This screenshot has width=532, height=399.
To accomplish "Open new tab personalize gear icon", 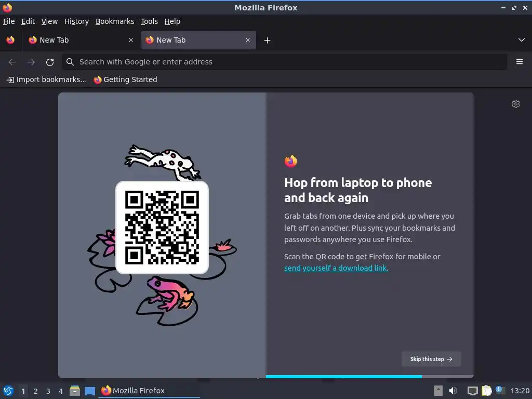I will 516,104.
